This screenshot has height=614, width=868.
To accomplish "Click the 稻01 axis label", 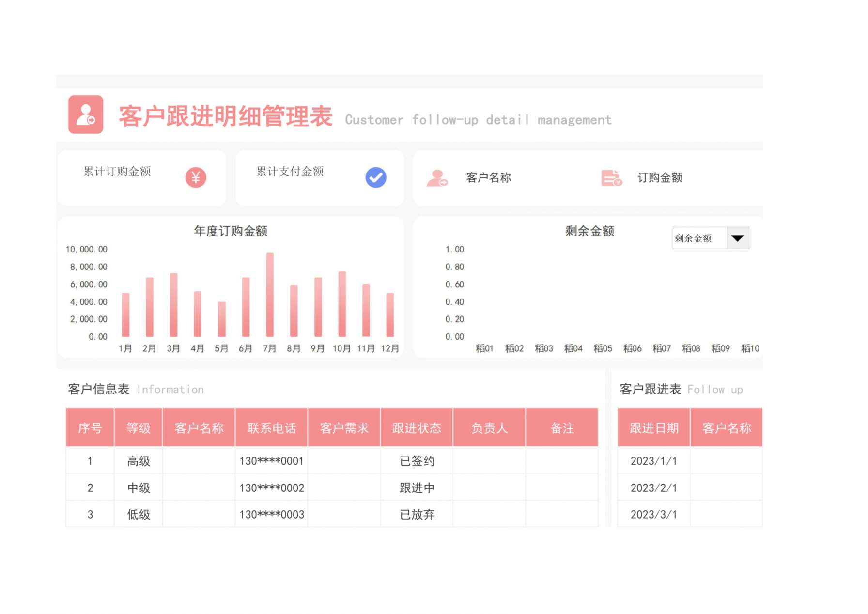I will point(484,348).
